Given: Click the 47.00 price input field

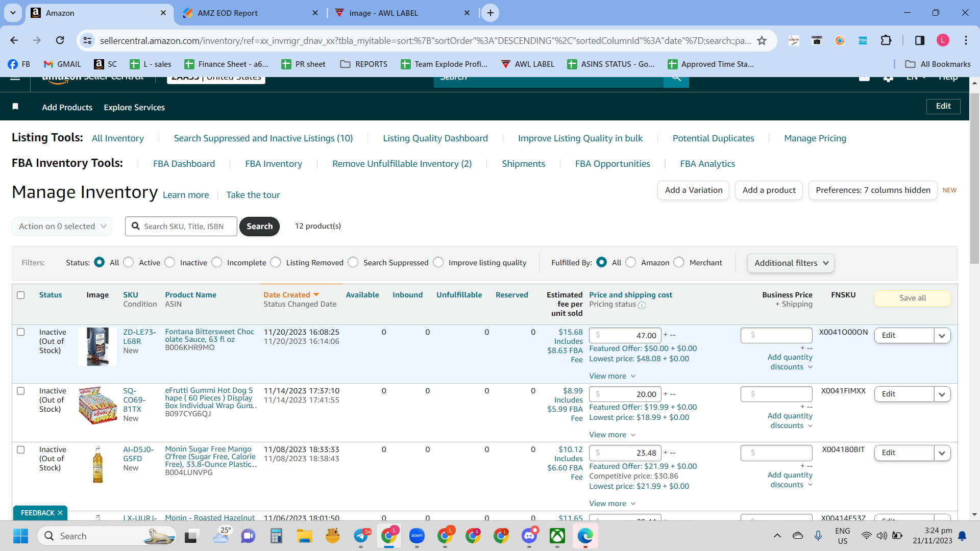Looking at the screenshot, I should (x=625, y=335).
